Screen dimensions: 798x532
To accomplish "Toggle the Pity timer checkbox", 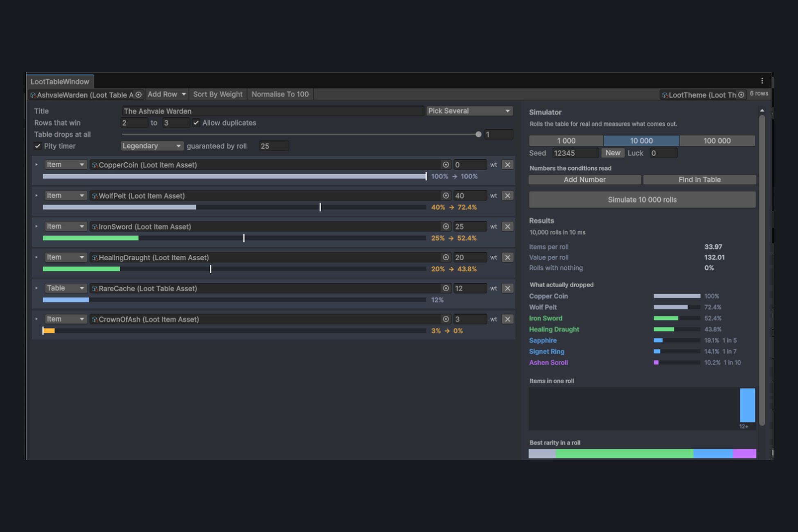I will point(38,146).
